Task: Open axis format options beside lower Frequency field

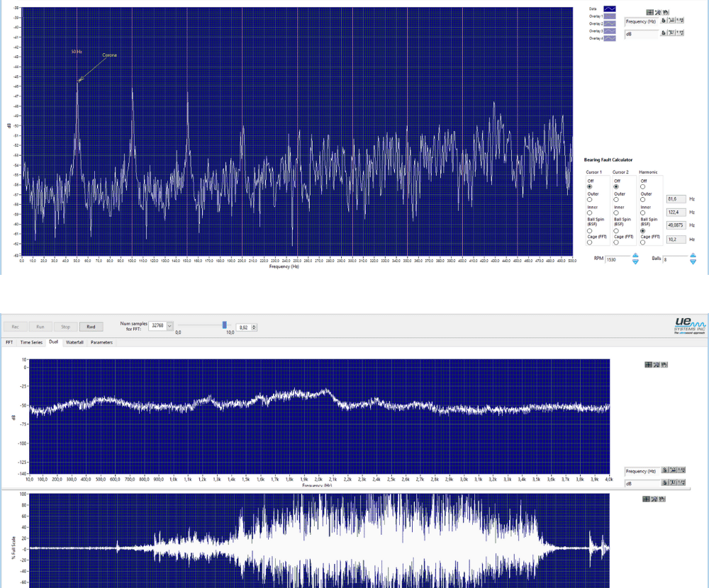Action: (x=681, y=470)
